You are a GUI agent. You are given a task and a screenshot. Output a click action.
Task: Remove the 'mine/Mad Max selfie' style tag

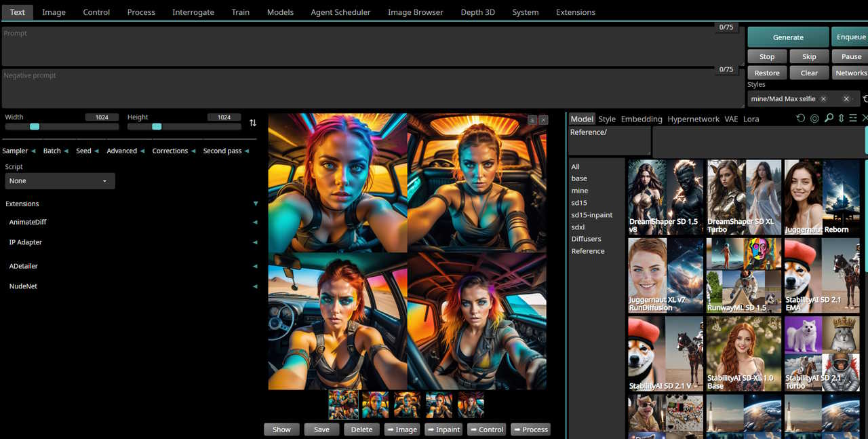click(823, 99)
